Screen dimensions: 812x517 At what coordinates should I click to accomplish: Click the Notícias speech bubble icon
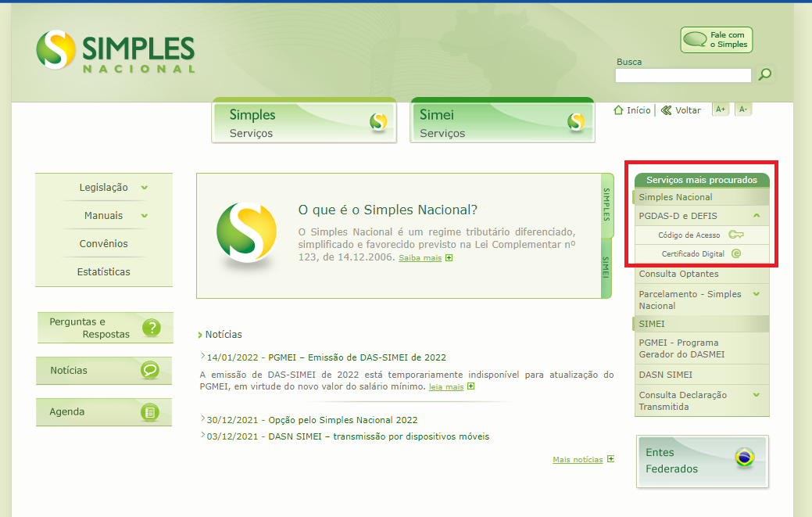(152, 370)
